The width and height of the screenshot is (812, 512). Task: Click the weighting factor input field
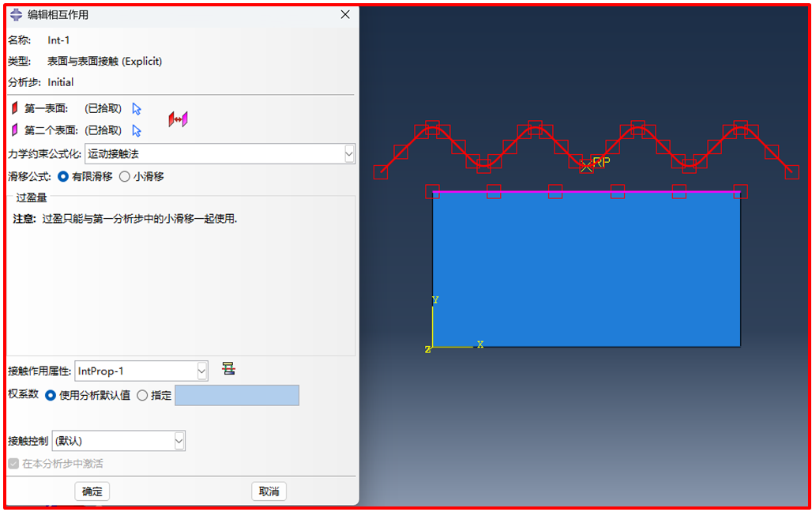pyautogui.click(x=236, y=395)
